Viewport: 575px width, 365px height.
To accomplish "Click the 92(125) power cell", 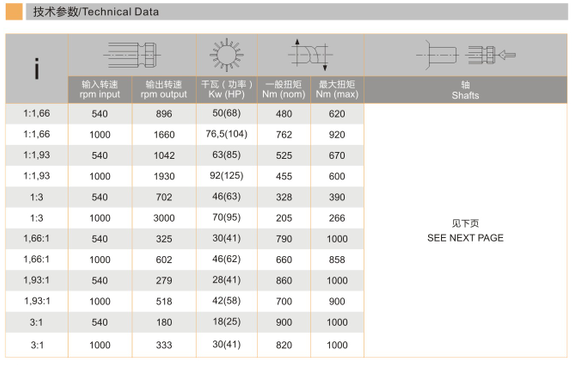I will click(x=227, y=176).
